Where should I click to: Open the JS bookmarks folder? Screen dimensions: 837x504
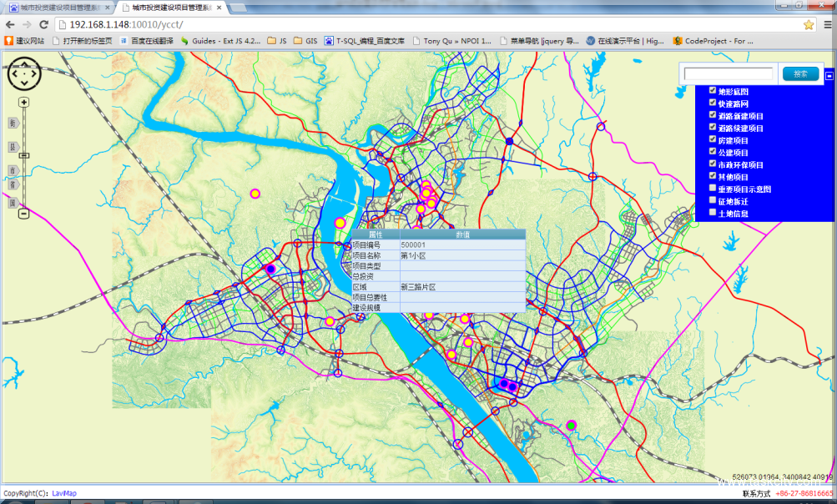pyautogui.click(x=276, y=40)
